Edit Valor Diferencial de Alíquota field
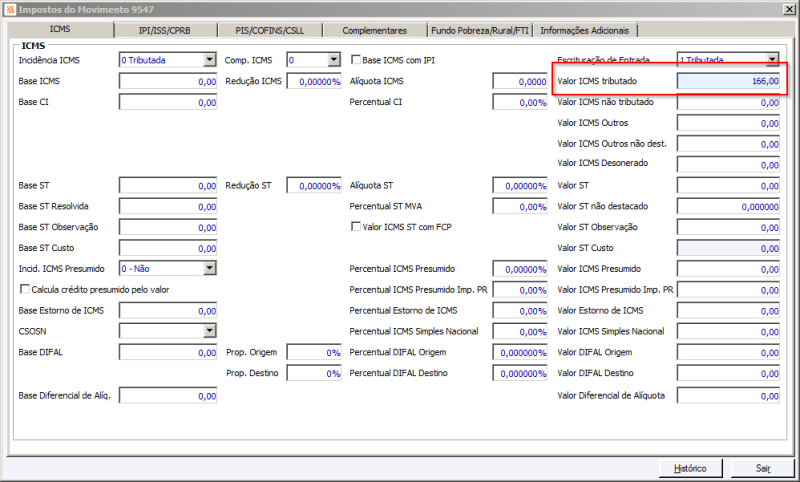The image size is (800, 482). (x=728, y=396)
